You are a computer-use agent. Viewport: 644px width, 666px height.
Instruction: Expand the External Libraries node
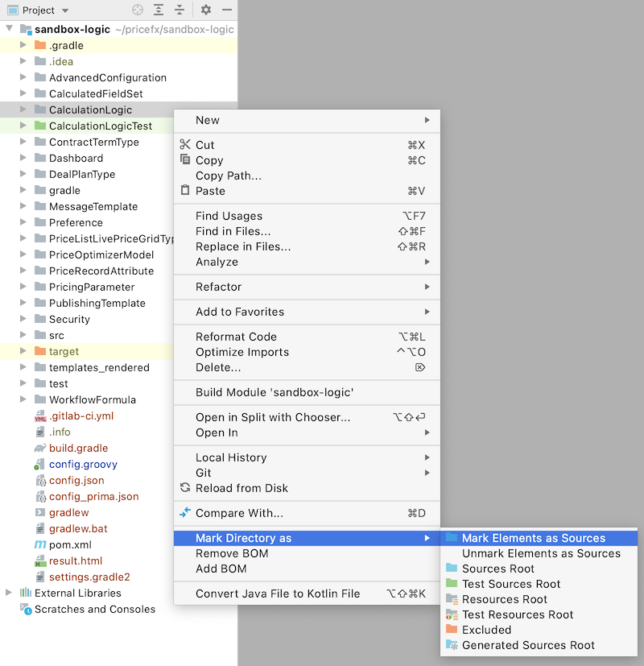(x=10, y=594)
